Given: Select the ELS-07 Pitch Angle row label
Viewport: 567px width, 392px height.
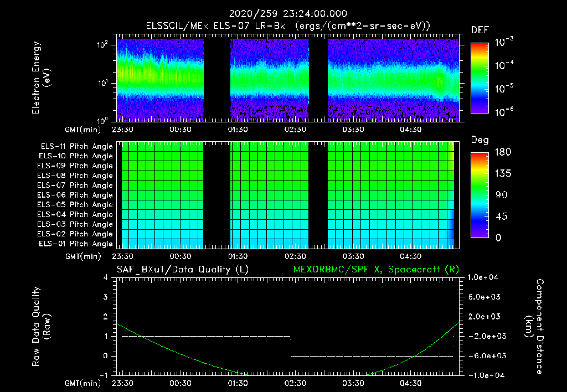Looking at the screenshot, I should pos(75,185).
